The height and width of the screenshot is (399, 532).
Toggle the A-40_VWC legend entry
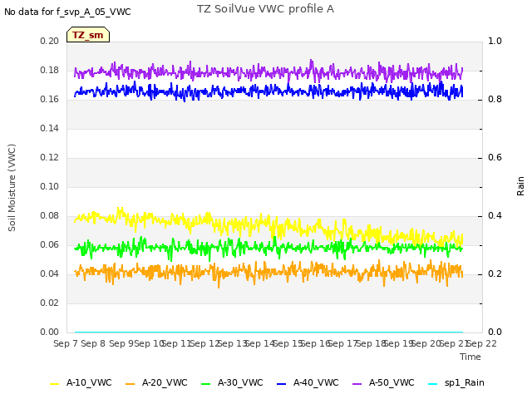[308, 382]
